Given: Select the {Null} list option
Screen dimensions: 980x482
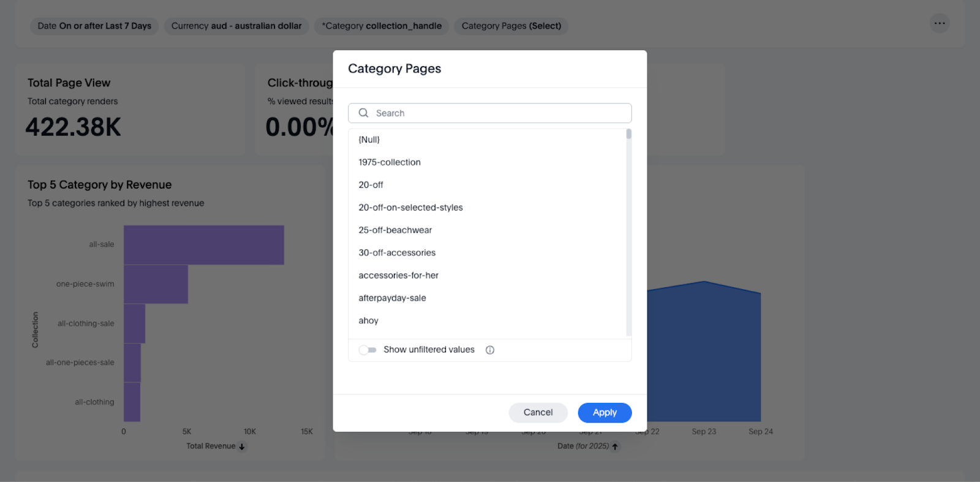Looking at the screenshot, I should tap(369, 140).
